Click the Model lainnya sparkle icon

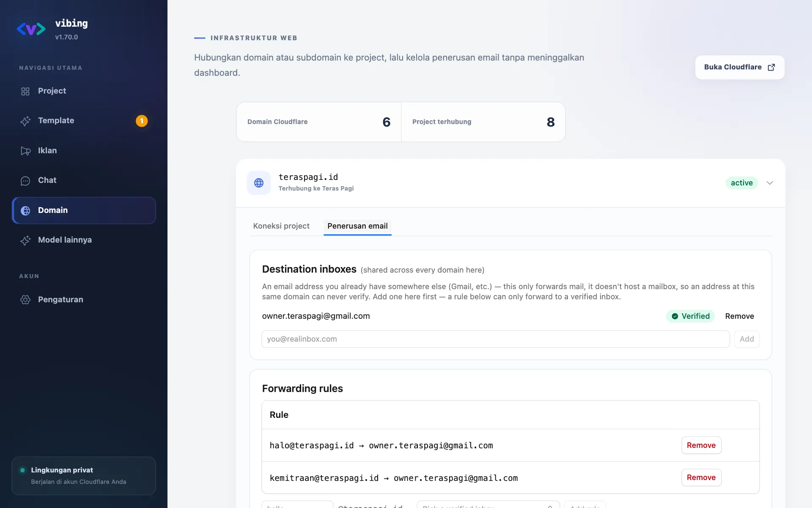tap(25, 240)
